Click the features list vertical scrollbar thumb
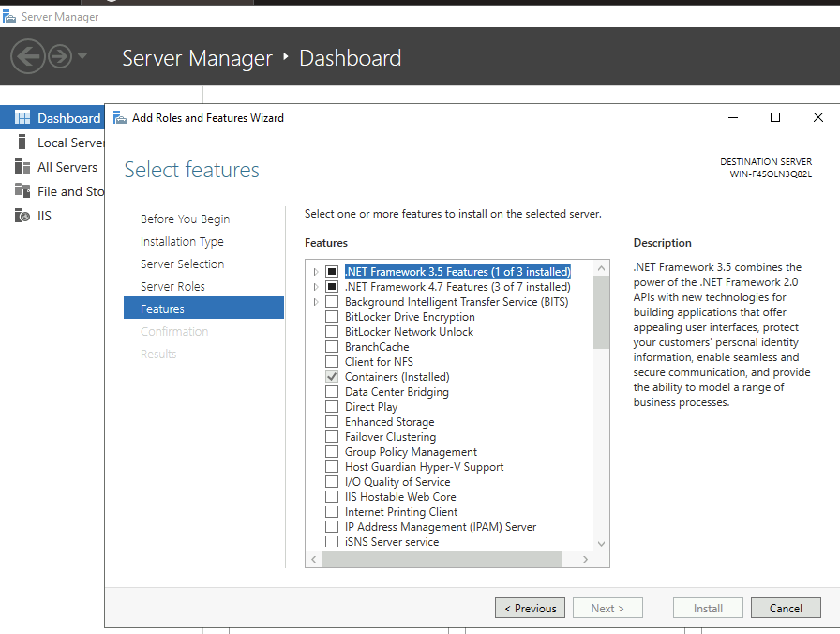The width and height of the screenshot is (840, 634). click(601, 312)
